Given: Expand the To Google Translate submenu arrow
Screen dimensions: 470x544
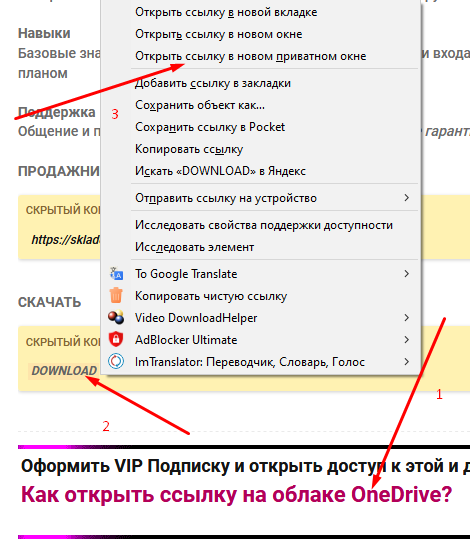Looking at the screenshot, I should (407, 274).
